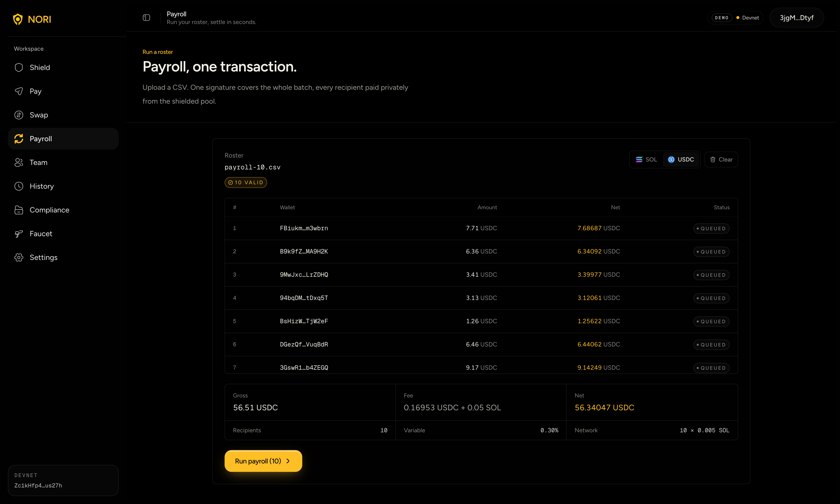Click the DEVNET Zc1kHfp4...us27h card
Viewport: 840px width, 504px height.
click(63, 481)
